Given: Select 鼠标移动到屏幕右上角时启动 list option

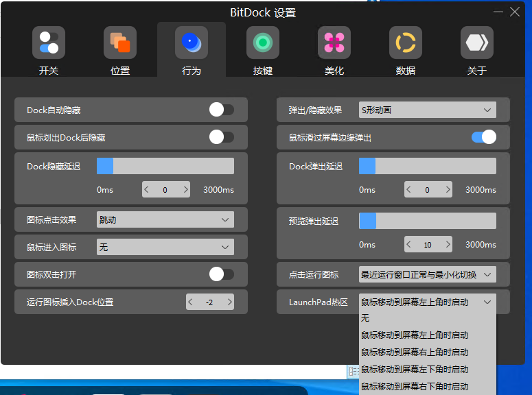Looking at the screenshot, I should pyautogui.click(x=428, y=352).
